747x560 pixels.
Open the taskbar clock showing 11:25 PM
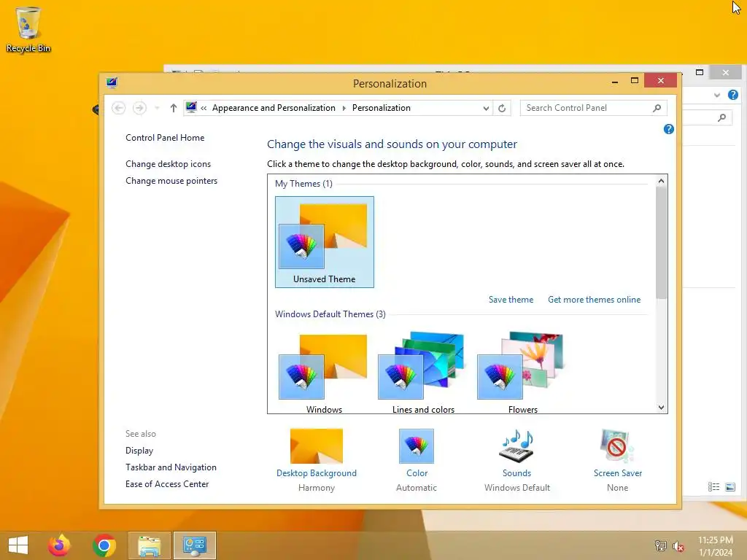[x=716, y=545]
